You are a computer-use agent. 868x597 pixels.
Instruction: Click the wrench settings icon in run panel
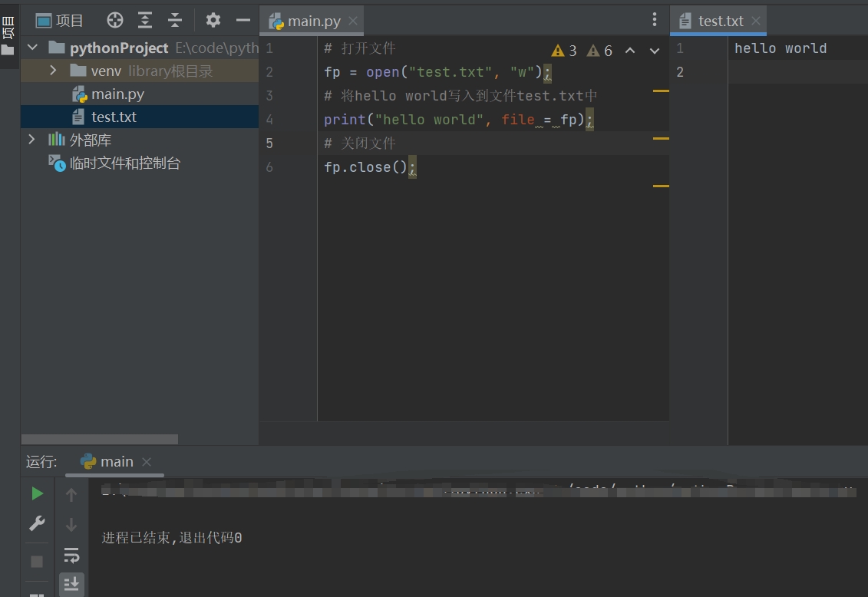37,523
